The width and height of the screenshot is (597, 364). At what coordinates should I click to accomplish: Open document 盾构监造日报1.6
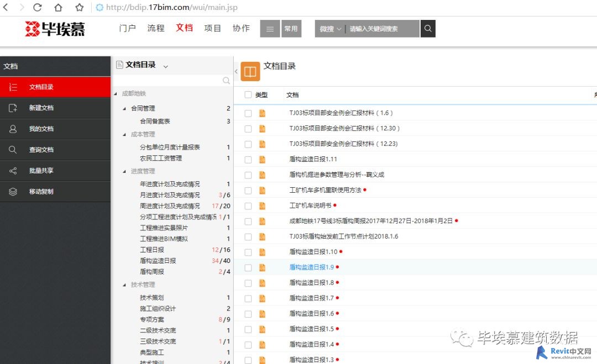311,314
